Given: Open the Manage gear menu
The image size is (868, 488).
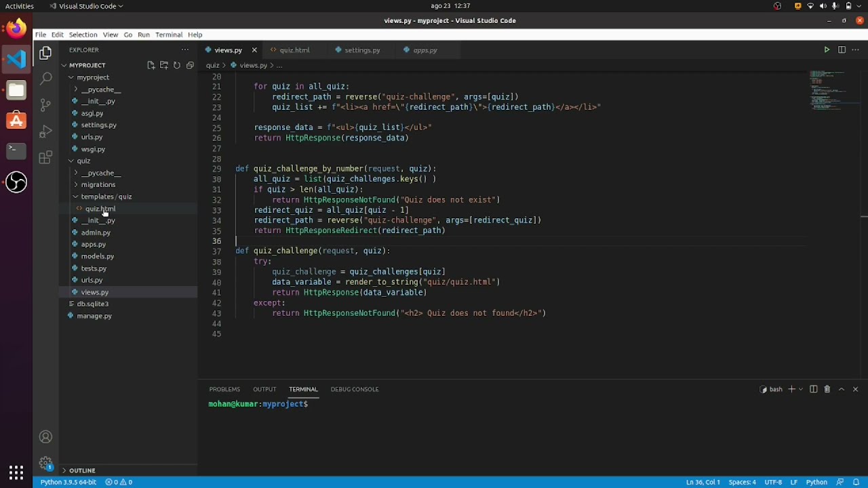Looking at the screenshot, I should coord(45,464).
